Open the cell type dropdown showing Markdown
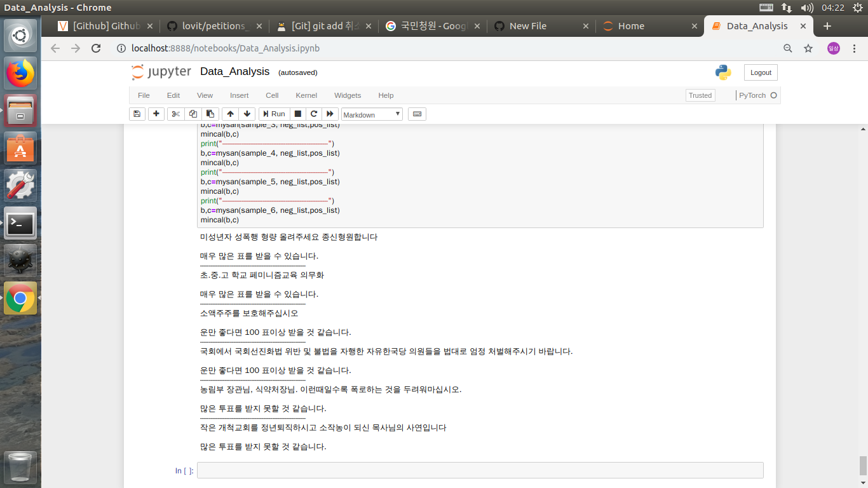Viewport: 868px width, 488px height. tap(372, 114)
